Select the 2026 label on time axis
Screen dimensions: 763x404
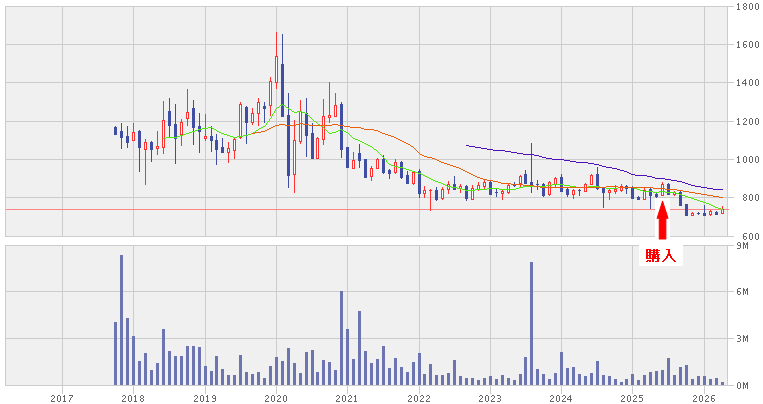tap(703, 397)
